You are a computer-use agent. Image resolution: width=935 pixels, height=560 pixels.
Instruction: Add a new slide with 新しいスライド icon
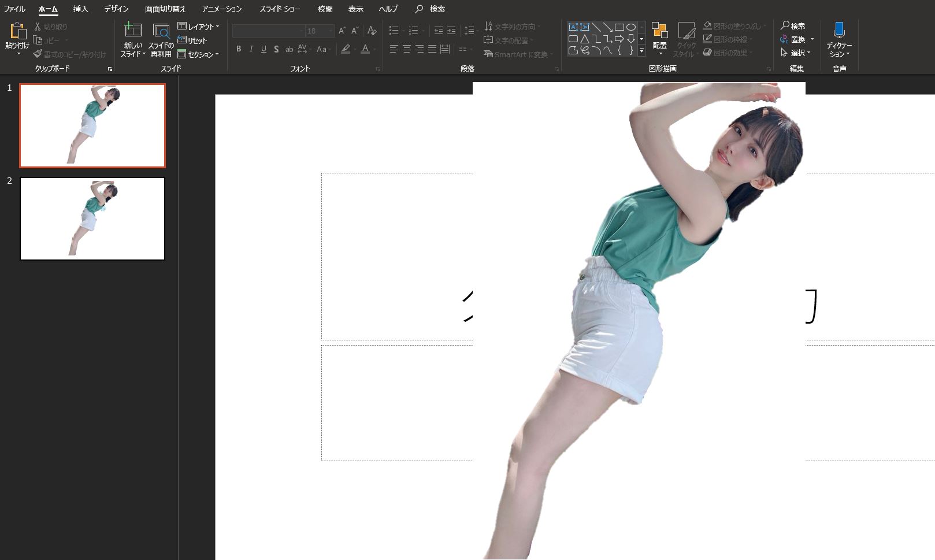click(133, 31)
